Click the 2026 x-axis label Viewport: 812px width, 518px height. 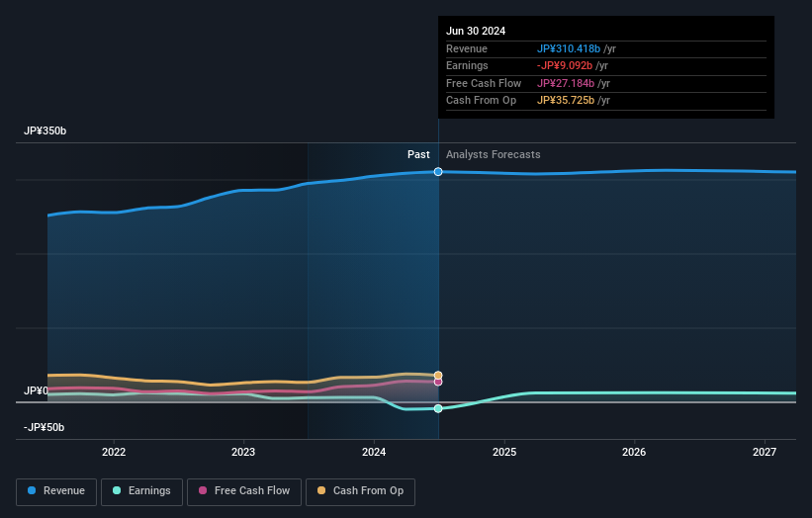pos(634,452)
